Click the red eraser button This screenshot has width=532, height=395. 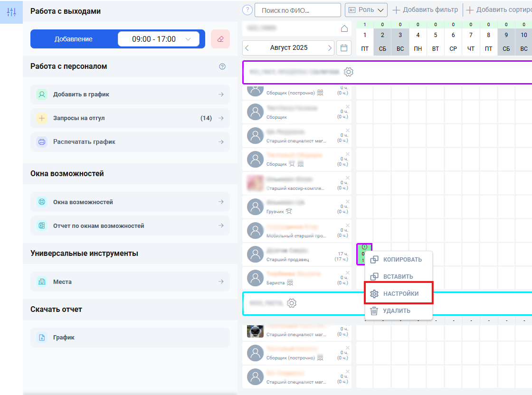pyautogui.click(x=220, y=39)
